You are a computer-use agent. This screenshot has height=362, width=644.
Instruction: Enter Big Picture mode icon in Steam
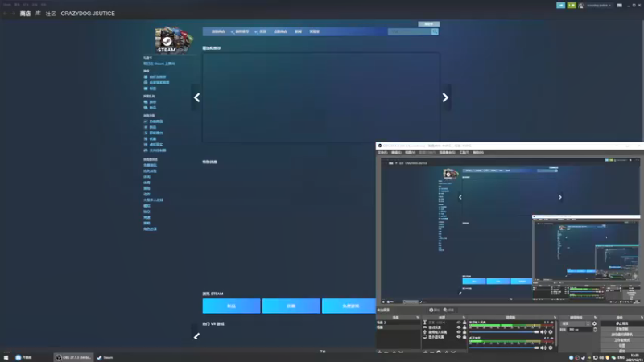click(619, 6)
